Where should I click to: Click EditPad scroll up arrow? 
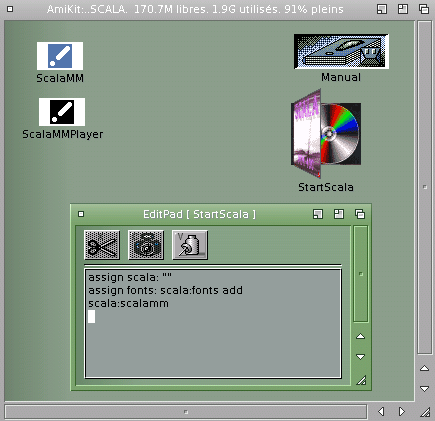[x=360, y=336]
